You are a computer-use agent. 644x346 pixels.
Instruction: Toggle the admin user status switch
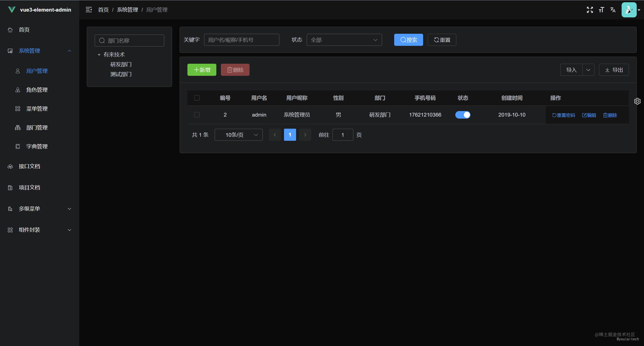pos(463,115)
